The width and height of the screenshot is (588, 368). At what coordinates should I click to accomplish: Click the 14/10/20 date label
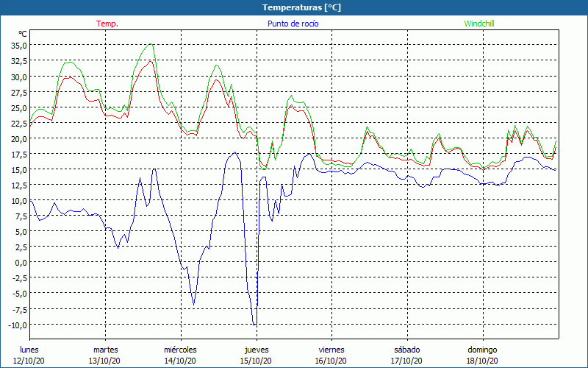point(180,361)
